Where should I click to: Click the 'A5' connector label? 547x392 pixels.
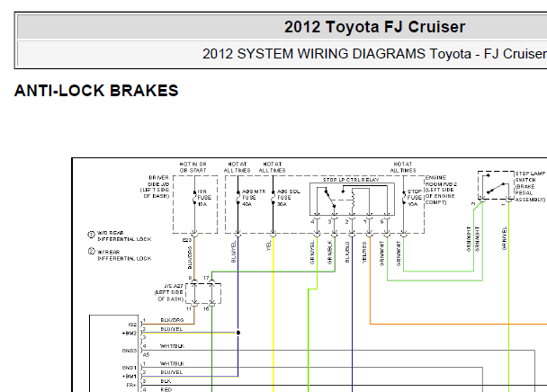(146, 354)
